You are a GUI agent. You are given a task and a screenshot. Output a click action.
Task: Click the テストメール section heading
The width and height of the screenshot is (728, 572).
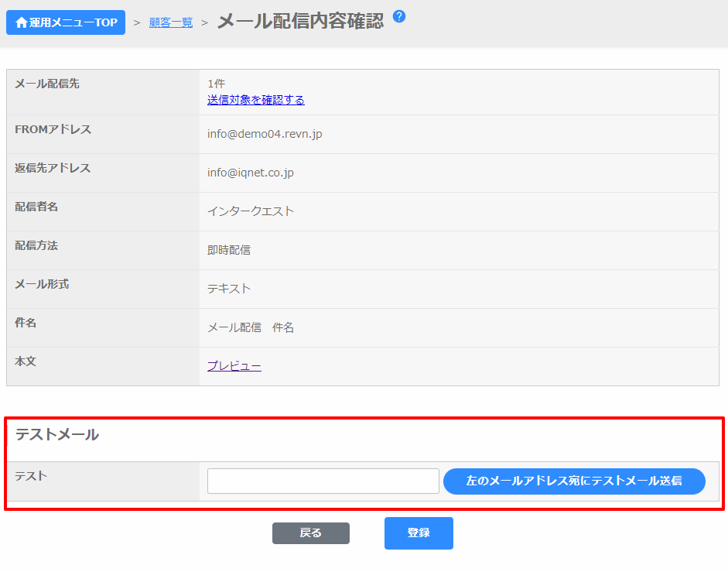pos(57,435)
